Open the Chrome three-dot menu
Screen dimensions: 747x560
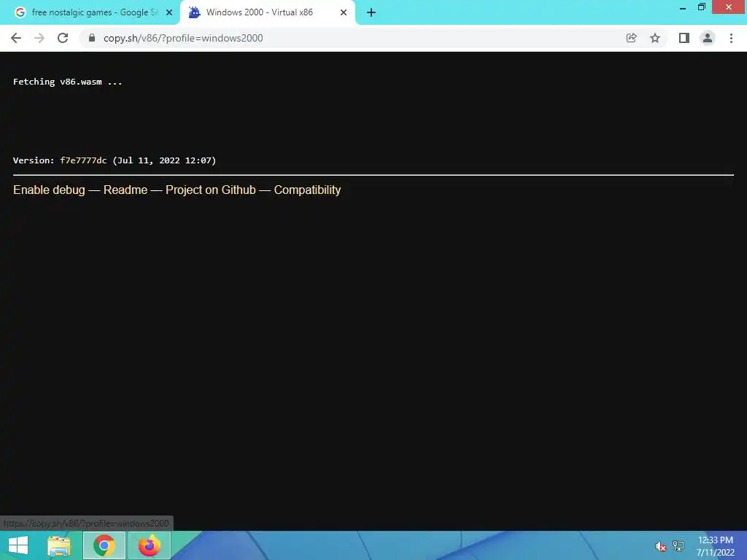[731, 38]
